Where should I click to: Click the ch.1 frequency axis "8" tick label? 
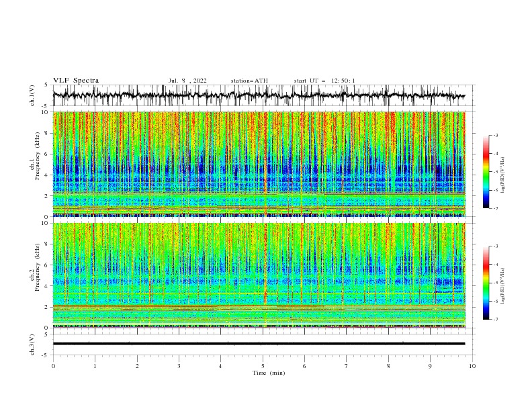click(x=46, y=133)
